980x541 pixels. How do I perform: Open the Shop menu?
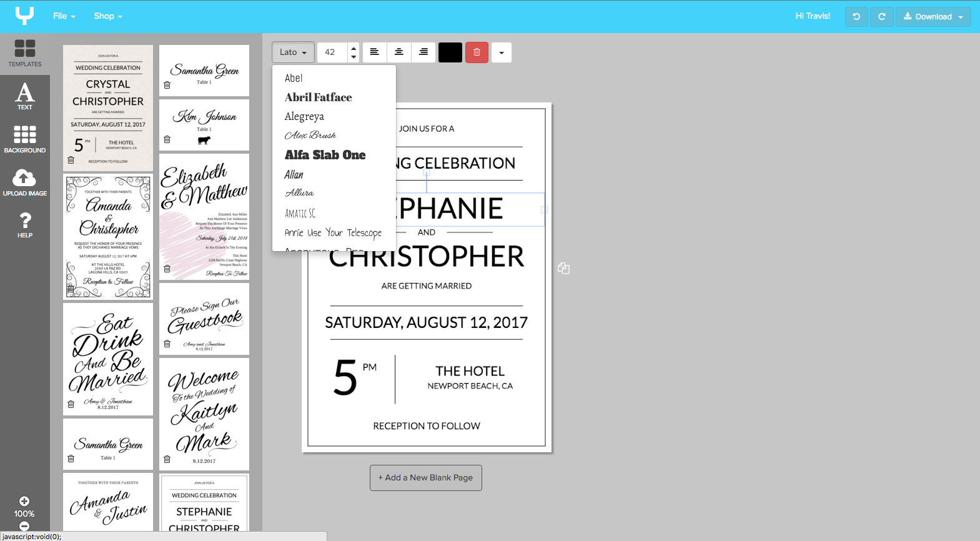tap(107, 16)
